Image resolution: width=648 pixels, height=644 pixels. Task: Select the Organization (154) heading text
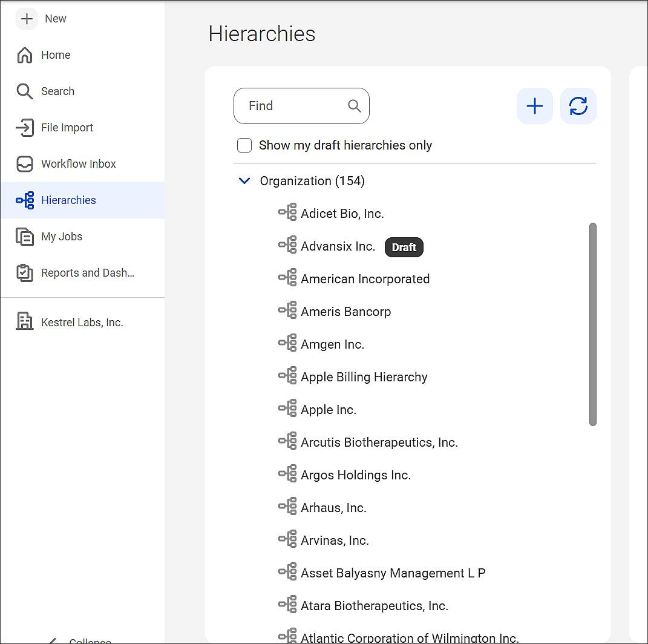tap(312, 181)
